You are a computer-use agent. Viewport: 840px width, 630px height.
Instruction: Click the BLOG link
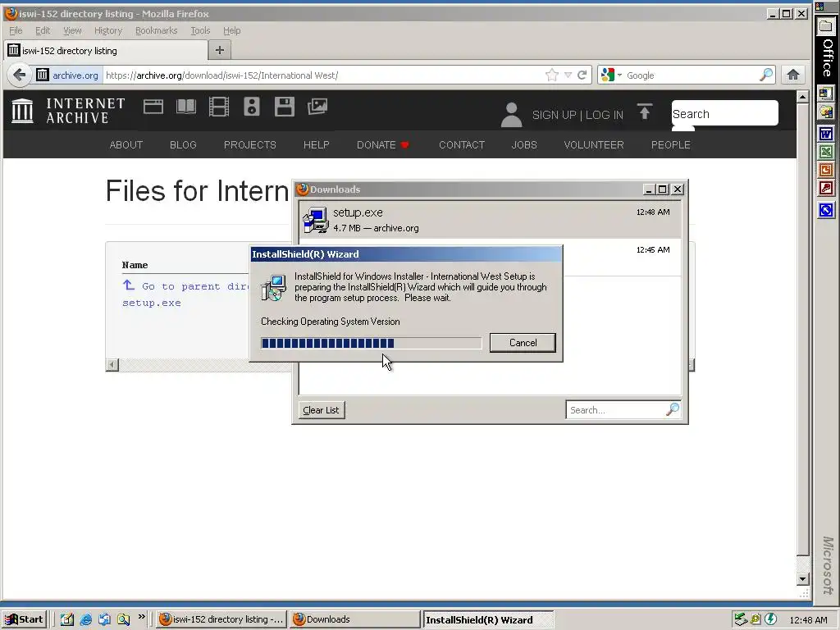183,144
